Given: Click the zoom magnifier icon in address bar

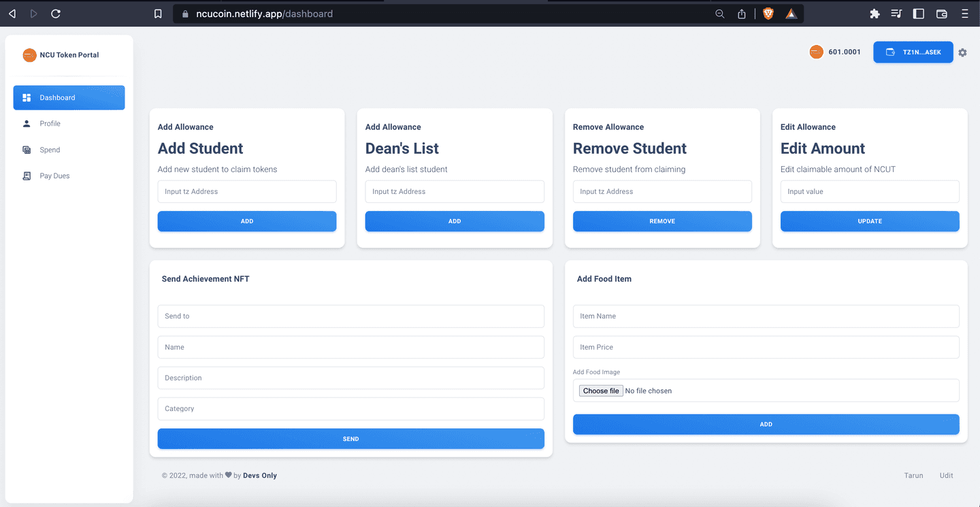Looking at the screenshot, I should [x=720, y=14].
